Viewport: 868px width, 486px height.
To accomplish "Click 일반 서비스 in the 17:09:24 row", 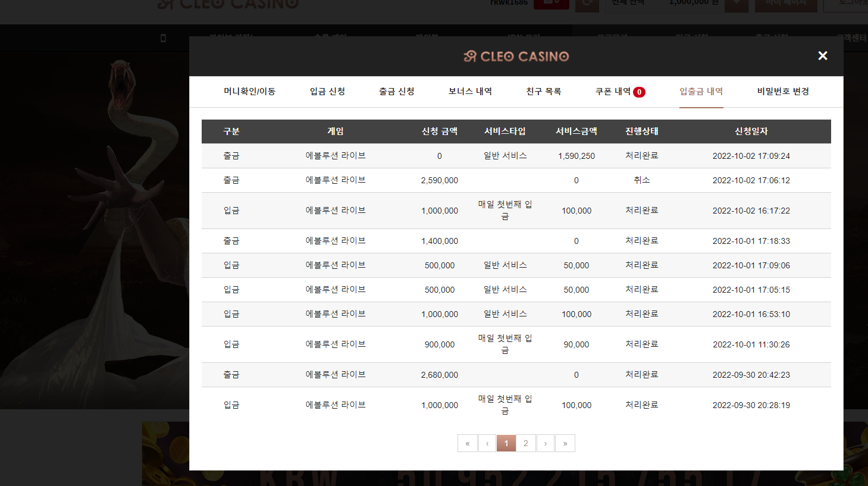I will pos(505,156).
